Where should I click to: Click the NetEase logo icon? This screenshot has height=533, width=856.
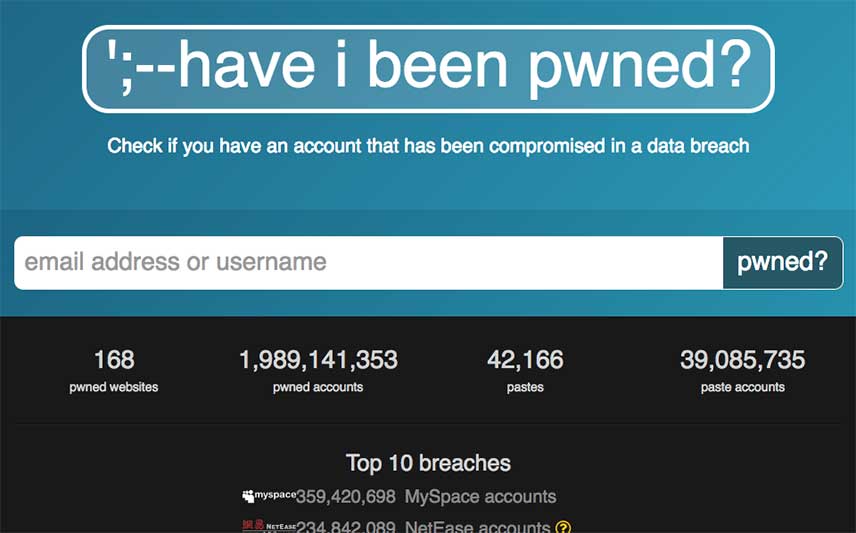(x=269, y=526)
